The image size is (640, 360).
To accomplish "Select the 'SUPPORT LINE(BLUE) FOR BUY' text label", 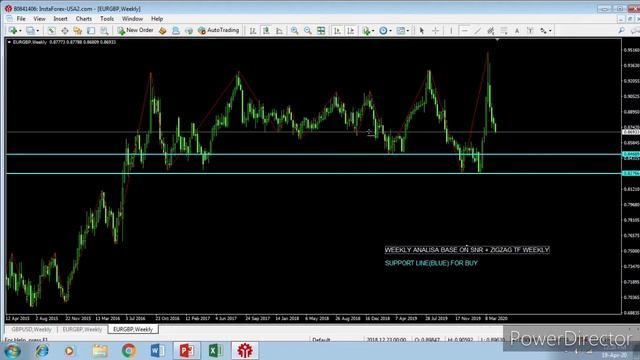I will tap(431, 263).
